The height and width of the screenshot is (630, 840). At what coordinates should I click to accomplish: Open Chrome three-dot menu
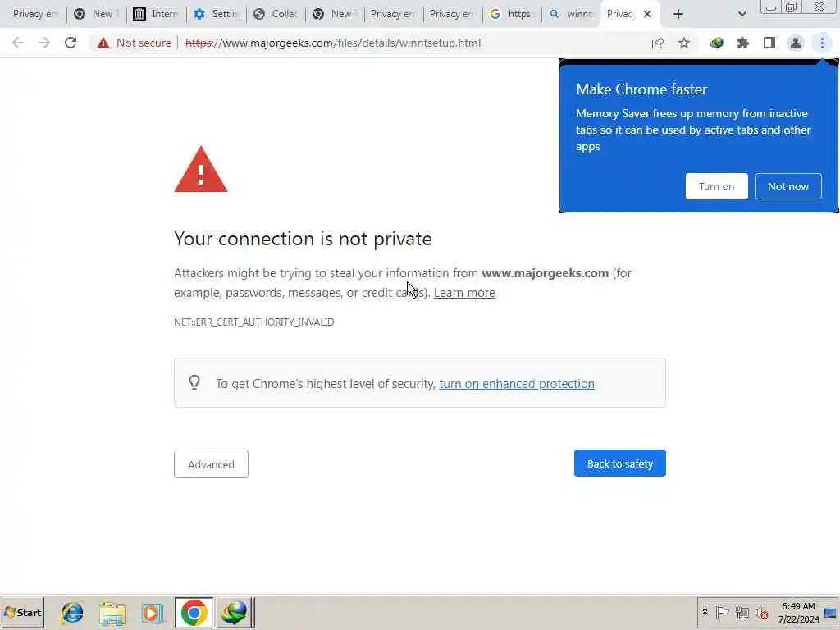pos(822,43)
